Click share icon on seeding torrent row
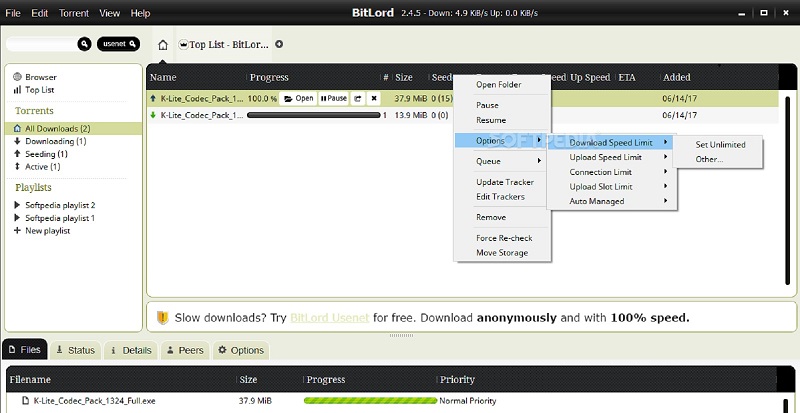Image resolution: width=800 pixels, height=413 pixels. [x=358, y=99]
